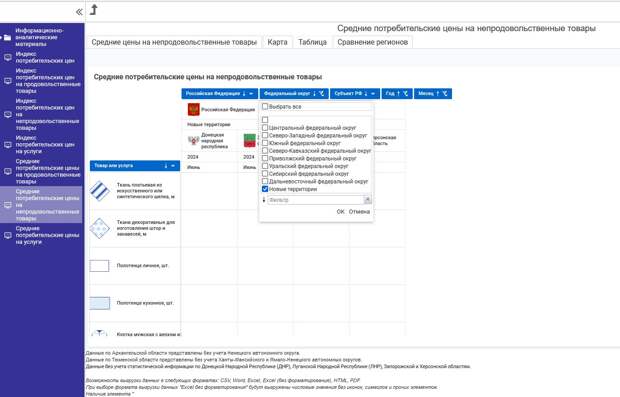Screen dimensions: 620x397
Task: Expand the Субъект РФ header dropdown
Action: [x=373, y=94]
